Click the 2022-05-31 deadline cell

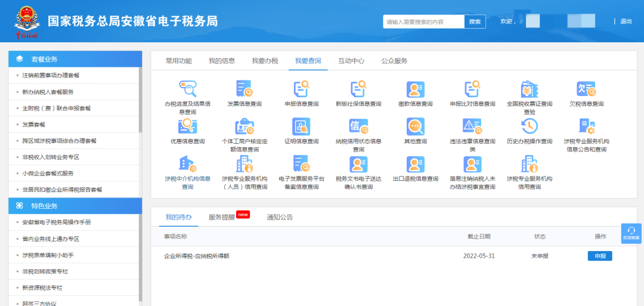[479, 256]
